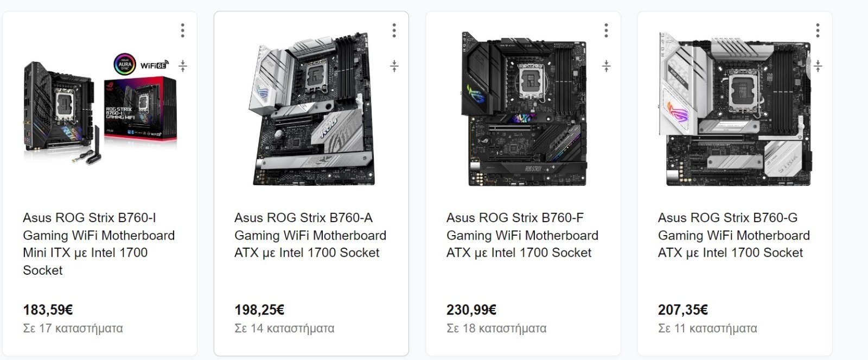
Task: Open Asus ROG Strix B760-F title link
Action: point(522,235)
